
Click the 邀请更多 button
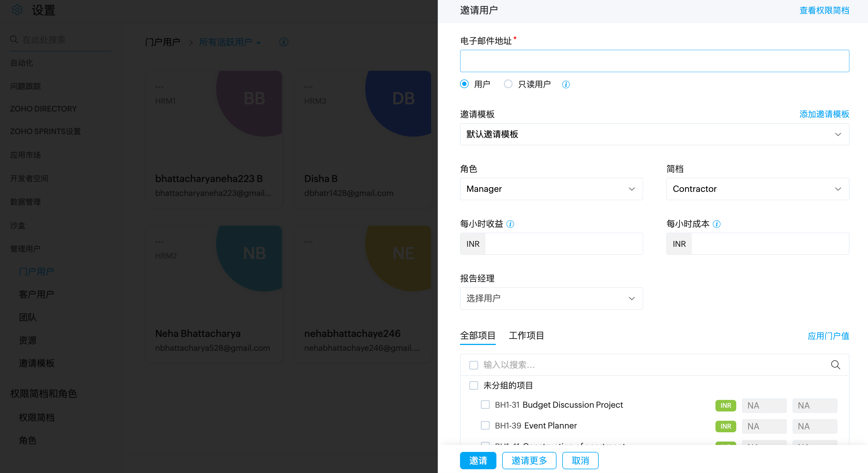[529, 460]
